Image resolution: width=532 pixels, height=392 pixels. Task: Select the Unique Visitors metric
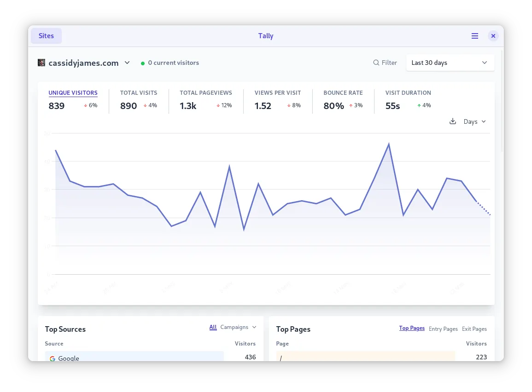tap(73, 93)
